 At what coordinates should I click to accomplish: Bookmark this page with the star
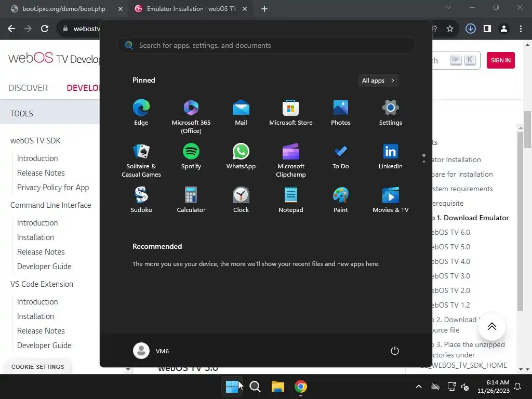click(x=450, y=29)
